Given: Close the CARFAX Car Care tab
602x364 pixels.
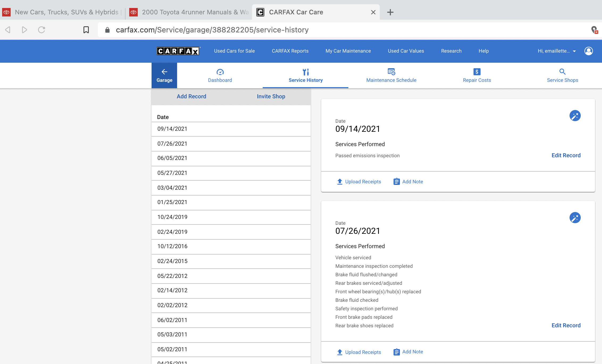Looking at the screenshot, I should pyautogui.click(x=373, y=12).
